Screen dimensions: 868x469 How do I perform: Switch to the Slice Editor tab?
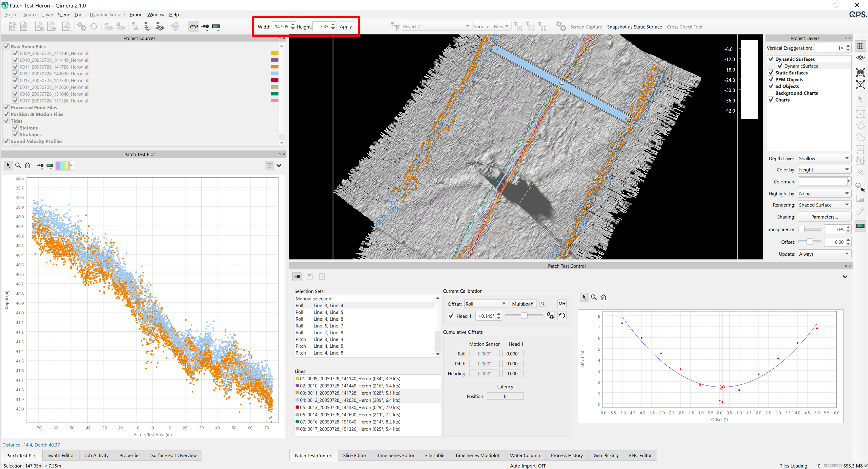[x=354, y=456]
